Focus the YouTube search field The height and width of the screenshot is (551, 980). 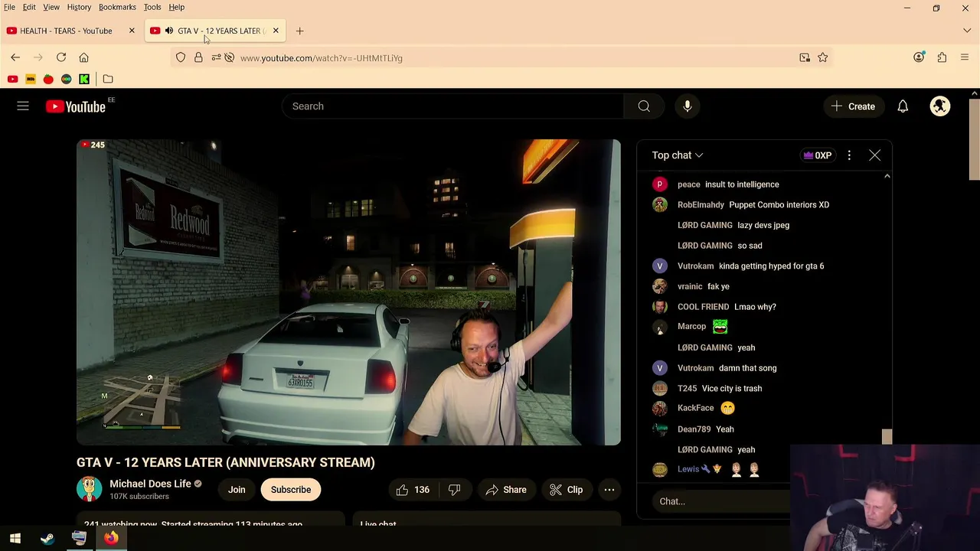point(453,106)
